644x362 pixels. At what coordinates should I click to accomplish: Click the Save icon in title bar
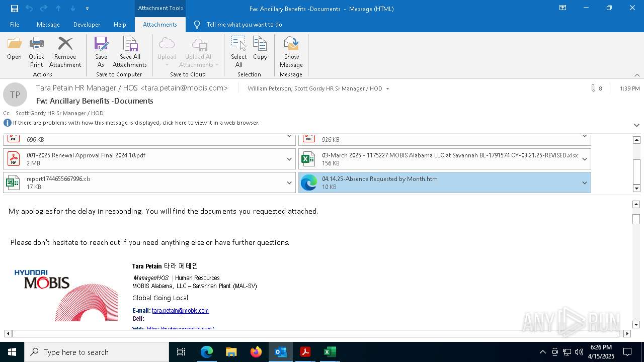[x=15, y=8]
